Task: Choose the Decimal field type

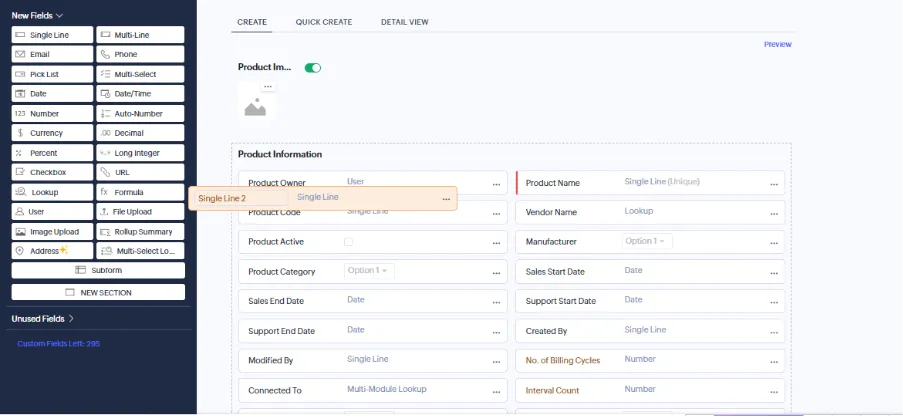Action: tap(140, 133)
